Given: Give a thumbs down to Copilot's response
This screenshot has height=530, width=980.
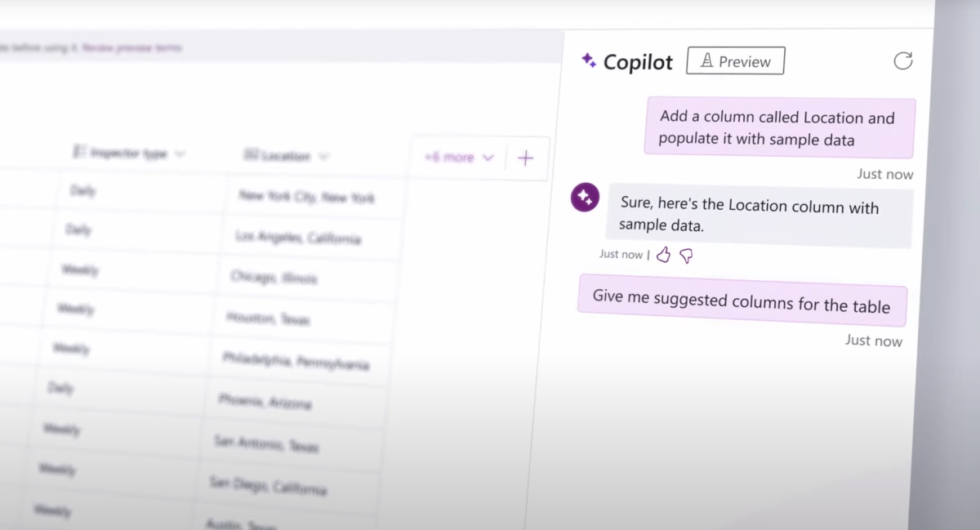Looking at the screenshot, I should [x=685, y=256].
